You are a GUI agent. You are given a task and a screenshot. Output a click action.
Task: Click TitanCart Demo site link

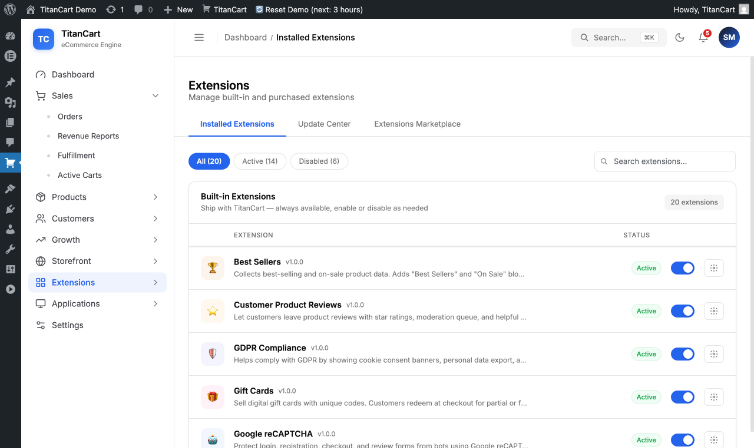(61, 10)
